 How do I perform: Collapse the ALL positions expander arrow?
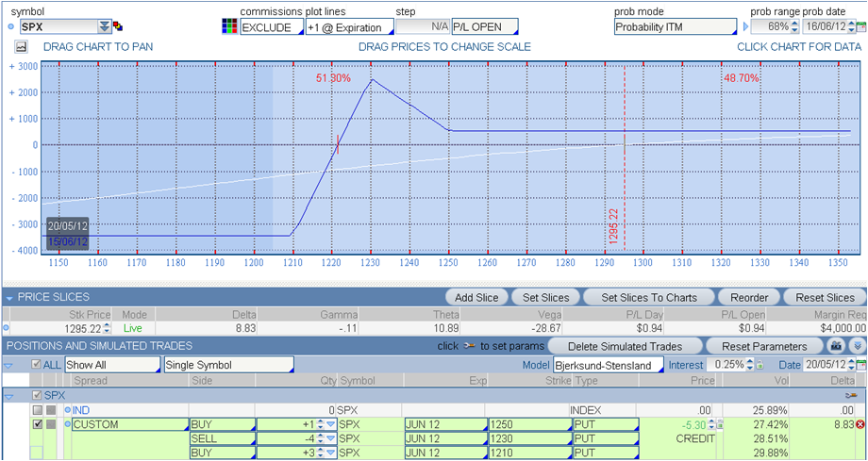coord(8,365)
